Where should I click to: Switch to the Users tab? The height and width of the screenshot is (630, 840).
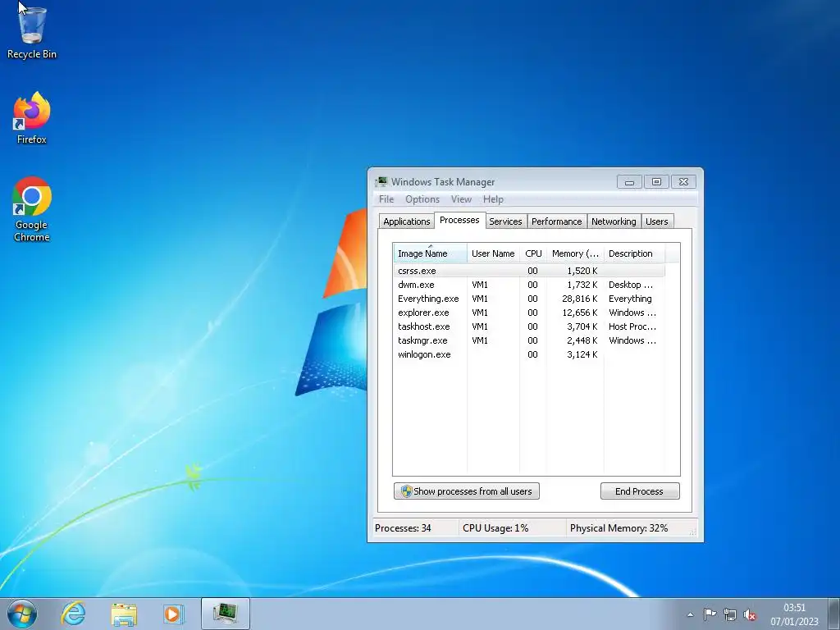[657, 221]
